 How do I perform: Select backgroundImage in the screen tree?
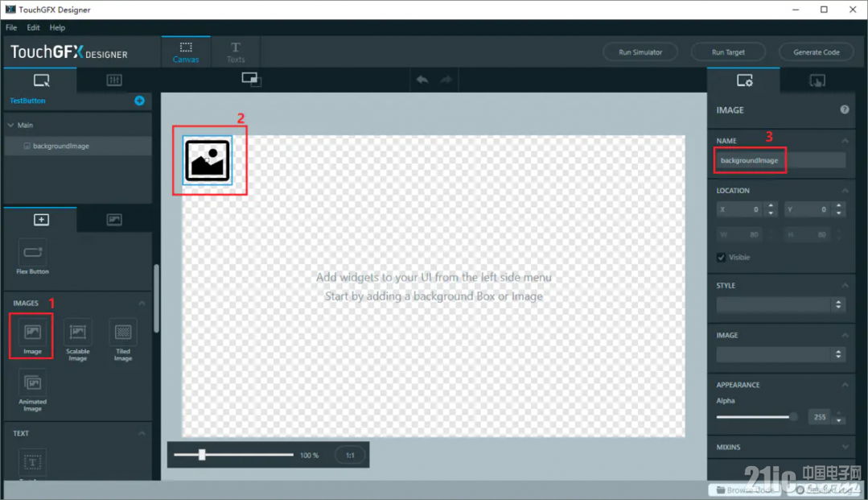77,146
